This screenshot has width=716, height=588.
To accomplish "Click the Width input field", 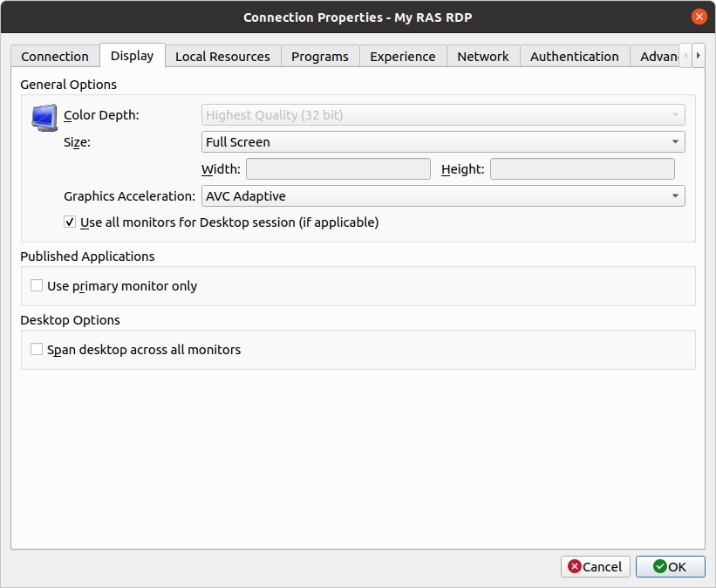I will tap(338, 169).
